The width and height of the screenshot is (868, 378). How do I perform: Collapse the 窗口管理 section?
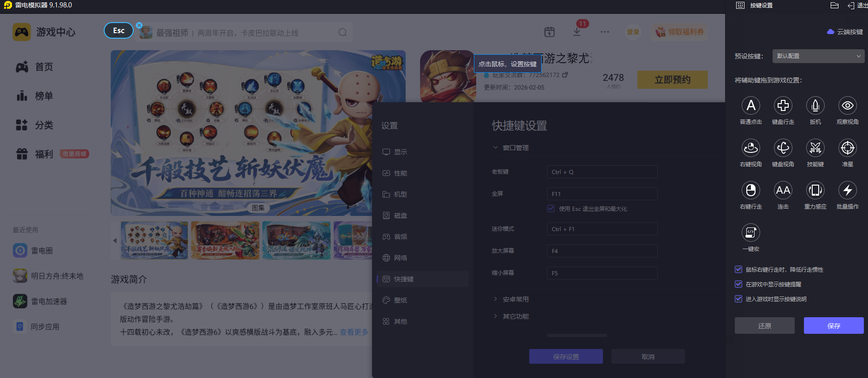click(511, 148)
